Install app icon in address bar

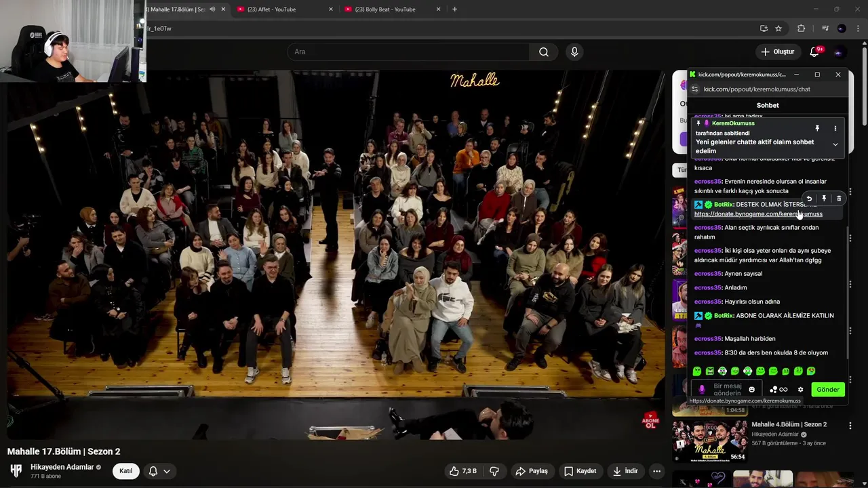764,28
